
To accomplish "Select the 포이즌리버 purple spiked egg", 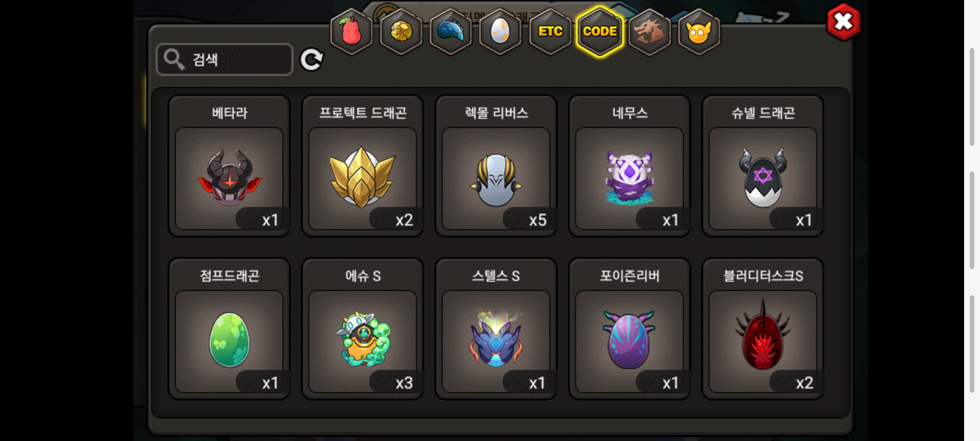I will coord(630,329).
